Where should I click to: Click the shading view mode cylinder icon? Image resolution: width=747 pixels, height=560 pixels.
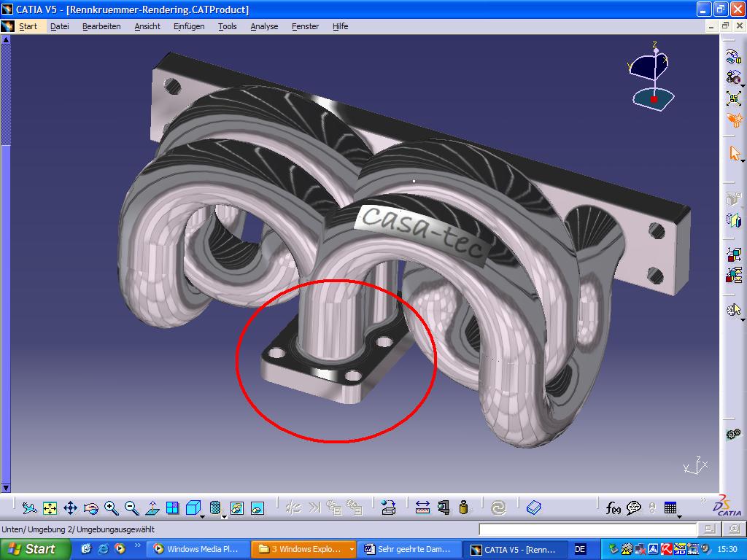[x=215, y=508]
